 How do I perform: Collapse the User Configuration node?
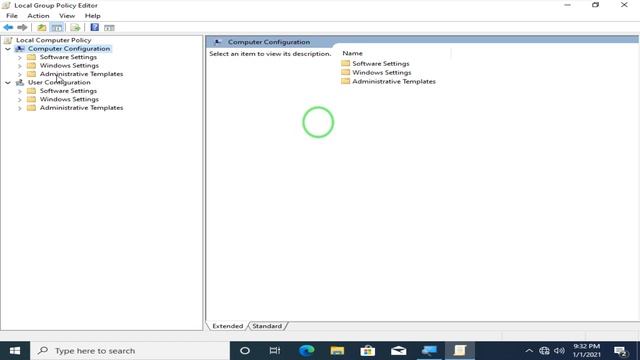[x=8, y=82]
